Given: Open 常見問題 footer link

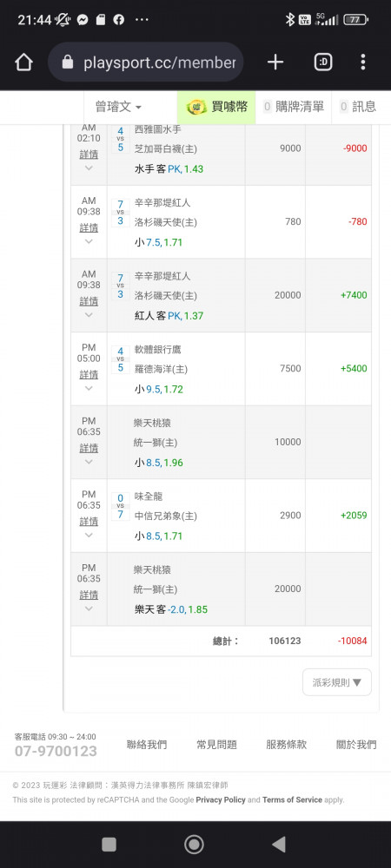Looking at the screenshot, I should tap(216, 745).
